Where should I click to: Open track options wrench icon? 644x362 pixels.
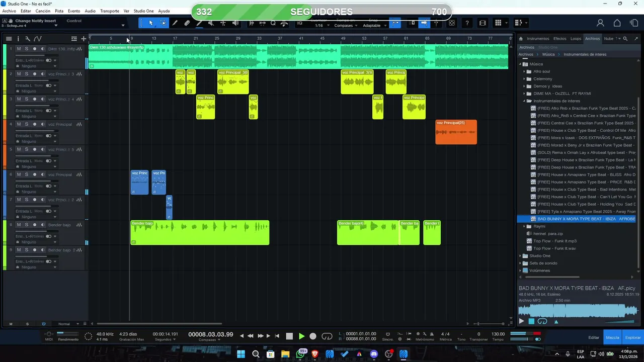(x=28, y=39)
